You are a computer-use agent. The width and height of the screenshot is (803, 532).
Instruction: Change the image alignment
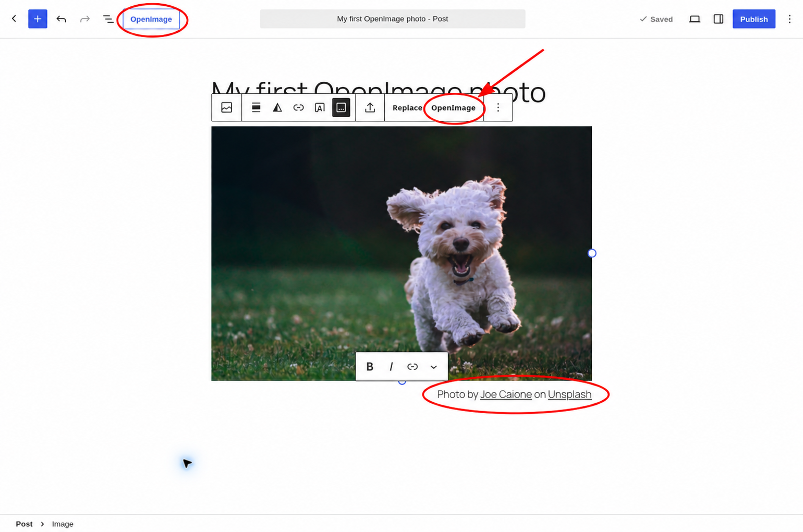click(256, 107)
